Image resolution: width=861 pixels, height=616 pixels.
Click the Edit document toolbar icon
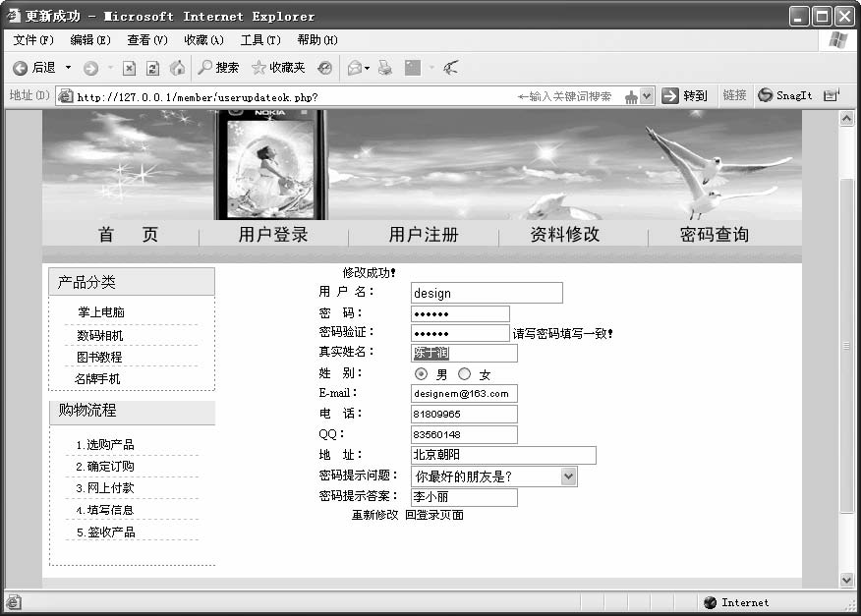[x=413, y=68]
